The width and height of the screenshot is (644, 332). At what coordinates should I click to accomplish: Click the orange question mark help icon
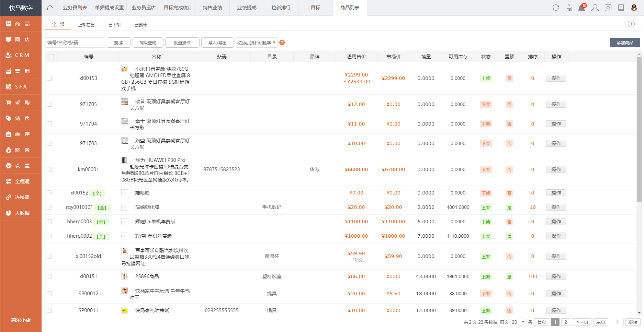[282, 43]
